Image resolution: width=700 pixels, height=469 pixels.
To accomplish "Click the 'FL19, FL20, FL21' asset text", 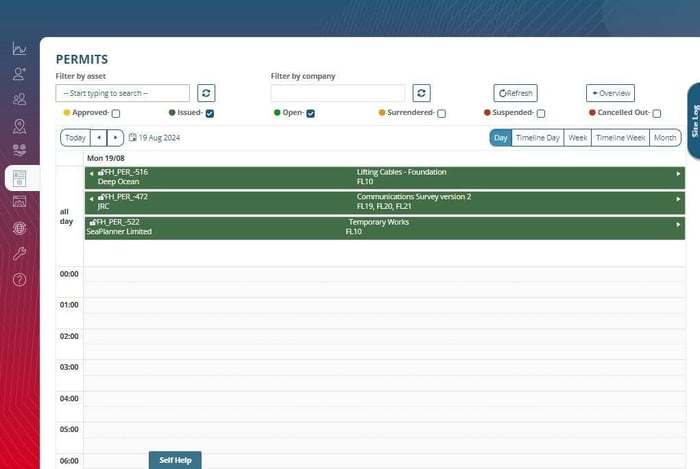I will [384, 206].
